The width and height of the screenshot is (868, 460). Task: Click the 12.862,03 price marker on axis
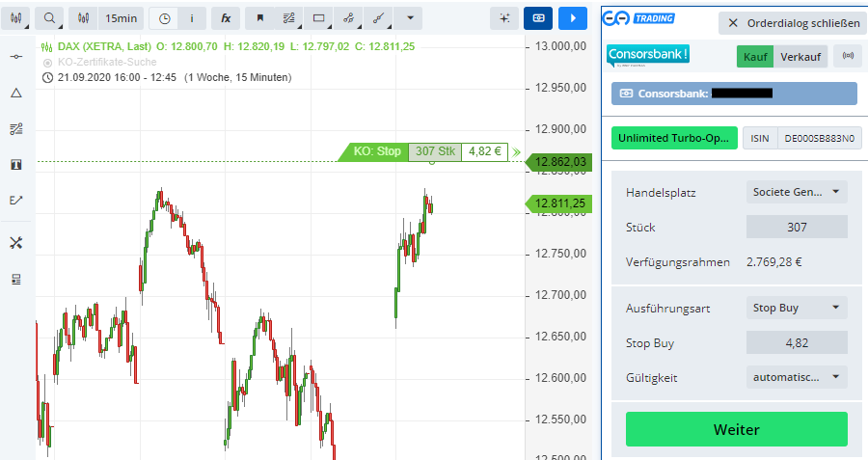click(559, 162)
